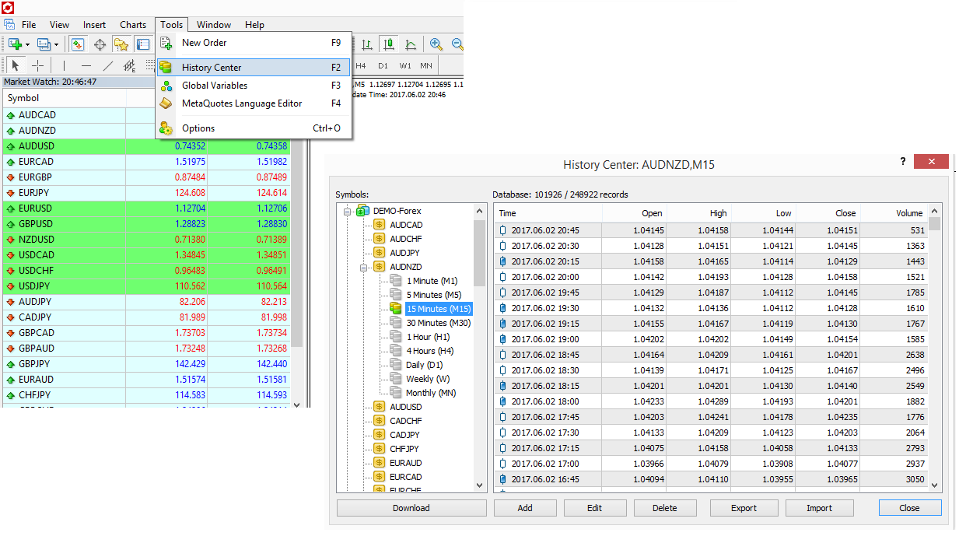Select the 2017.06.02 20:45 record row

711,230
